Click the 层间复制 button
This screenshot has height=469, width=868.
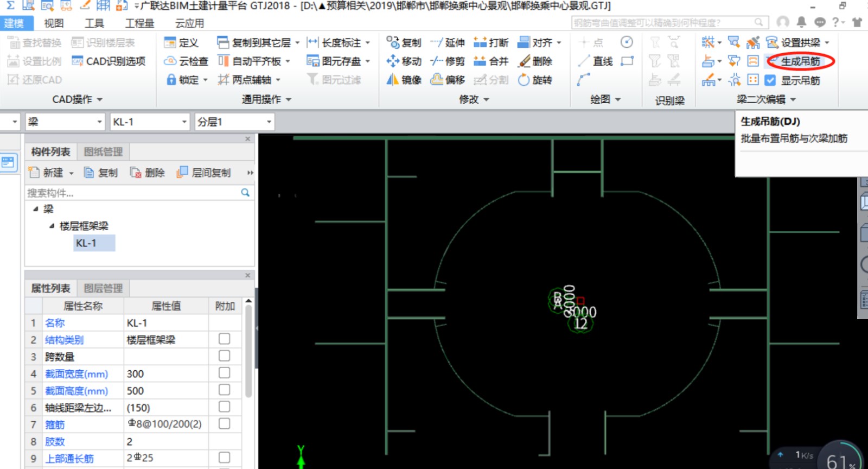203,173
